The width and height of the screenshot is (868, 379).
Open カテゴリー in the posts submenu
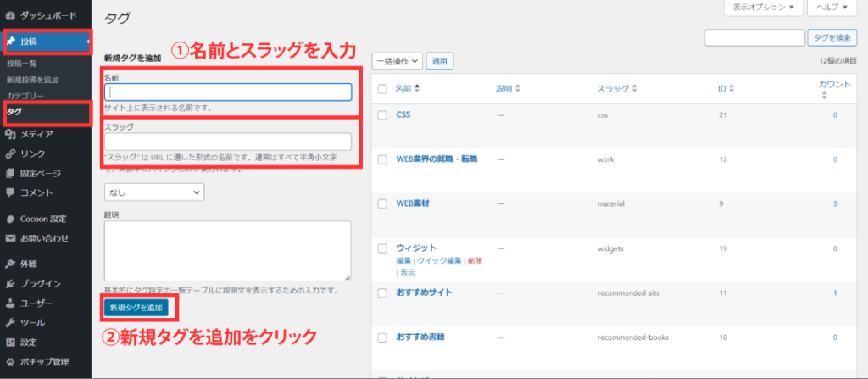point(25,96)
